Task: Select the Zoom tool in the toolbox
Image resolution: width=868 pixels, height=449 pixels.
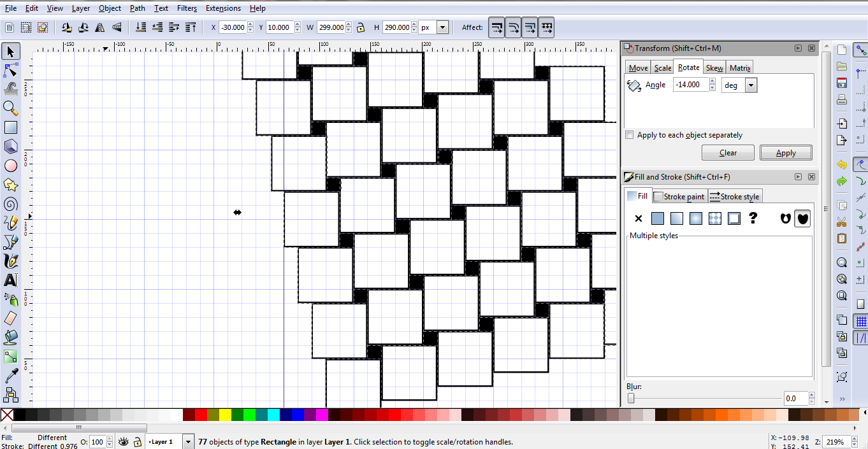Action: point(10,108)
